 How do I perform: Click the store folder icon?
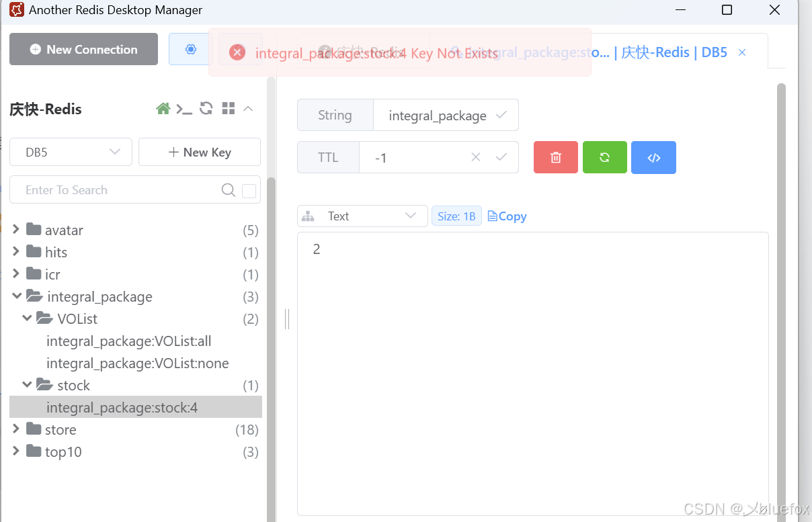tap(34, 429)
